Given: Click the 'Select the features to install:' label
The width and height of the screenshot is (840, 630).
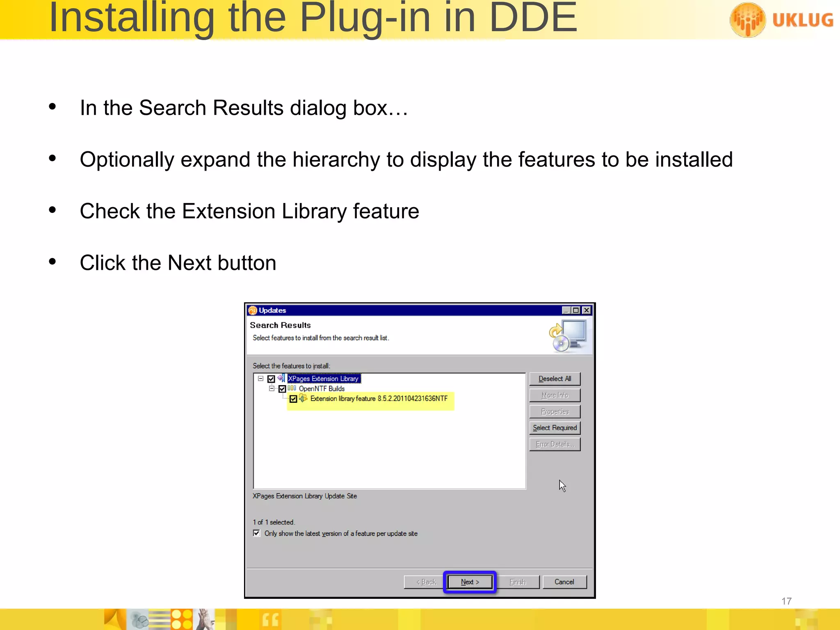Looking at the screenshot, I should 291,366.
